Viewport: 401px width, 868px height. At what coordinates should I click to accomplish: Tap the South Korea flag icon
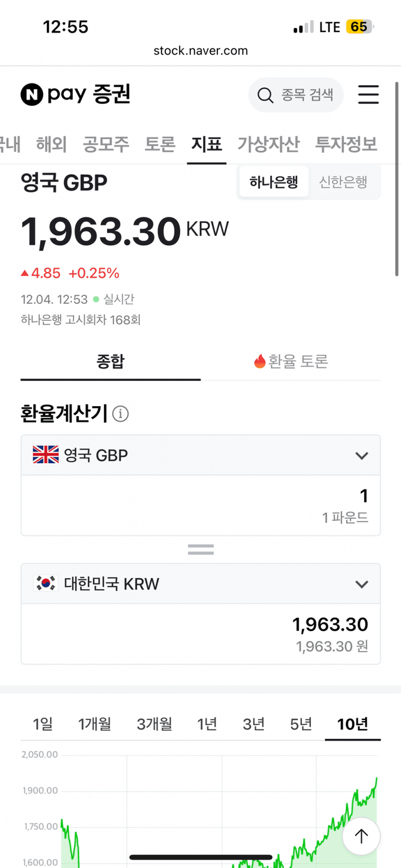[46, 583]
